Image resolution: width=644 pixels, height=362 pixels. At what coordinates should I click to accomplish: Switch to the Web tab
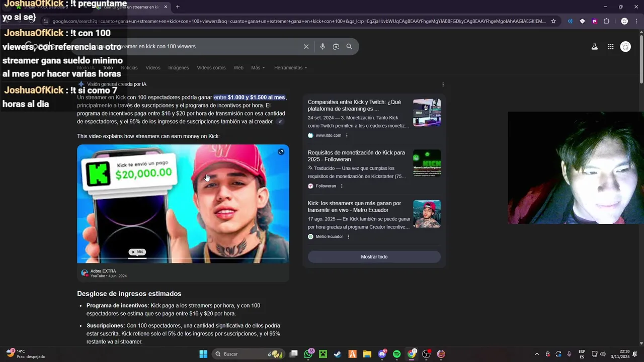pyautogui.click(x=238, y=68)
